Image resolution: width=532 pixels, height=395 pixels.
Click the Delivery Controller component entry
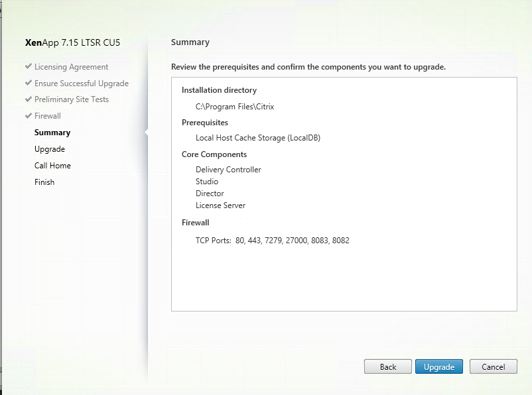[x=228, y=170]
